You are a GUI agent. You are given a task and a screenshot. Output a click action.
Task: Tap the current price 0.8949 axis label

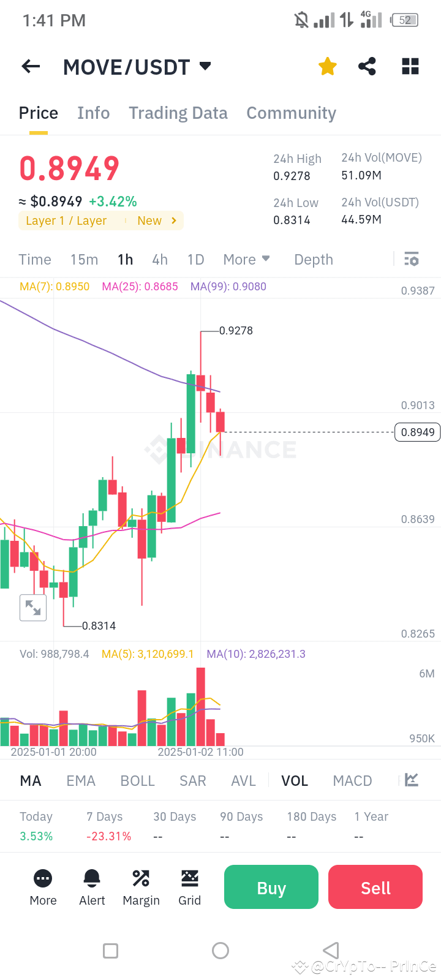pos(417,432)
